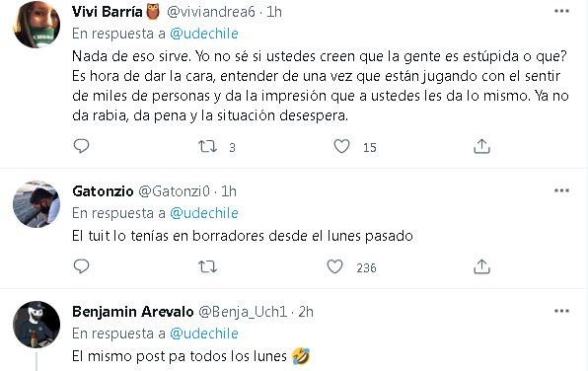Open the @viviandrea6 handle
Screen dimensions: 588x371
coord(211,12)
